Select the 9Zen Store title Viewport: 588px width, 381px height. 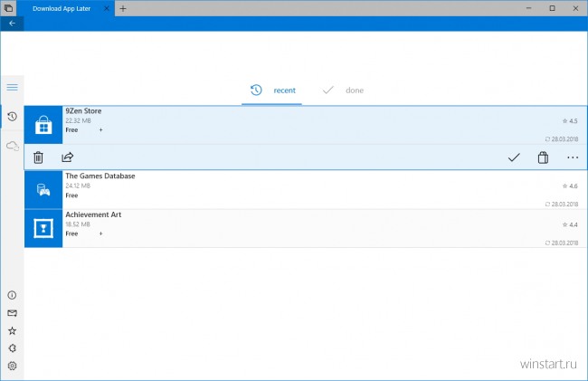coord(83,111)
